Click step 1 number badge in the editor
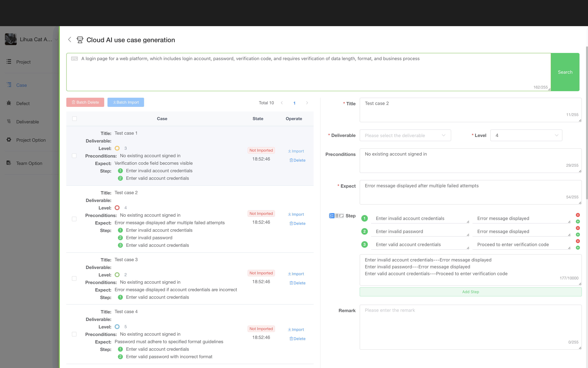Viewport: 588px width, 368px height. [364, 218]
